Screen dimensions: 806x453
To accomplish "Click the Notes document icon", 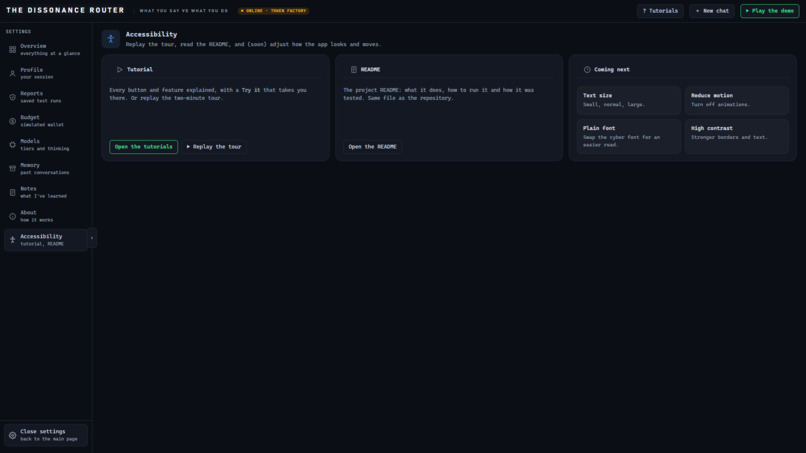I will click(x=12, y=192).
